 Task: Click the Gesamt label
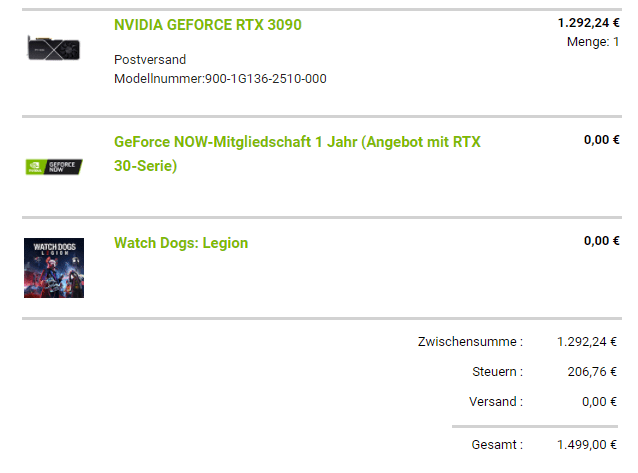pyautogui.click(x=497, y=445)
